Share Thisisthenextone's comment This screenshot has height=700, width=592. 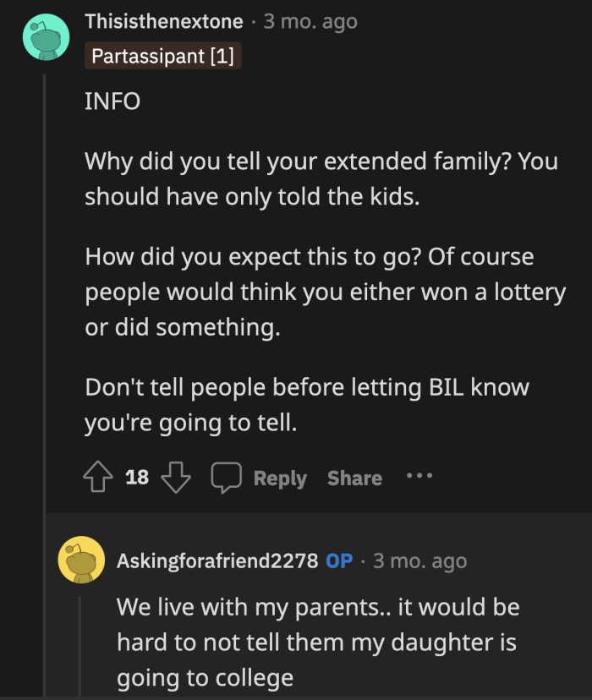354,478
